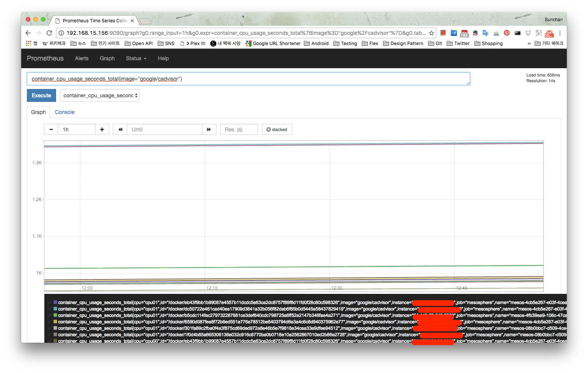
Task: Open the Apps grid shortcut in bookmarks bar
Action: pos(31,44)
